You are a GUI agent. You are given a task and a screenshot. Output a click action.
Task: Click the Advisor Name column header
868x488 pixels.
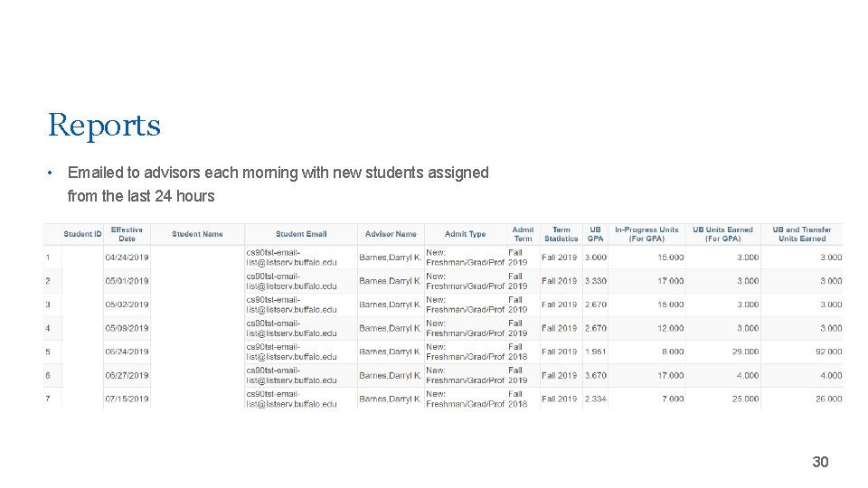click(x=391, y=234)
